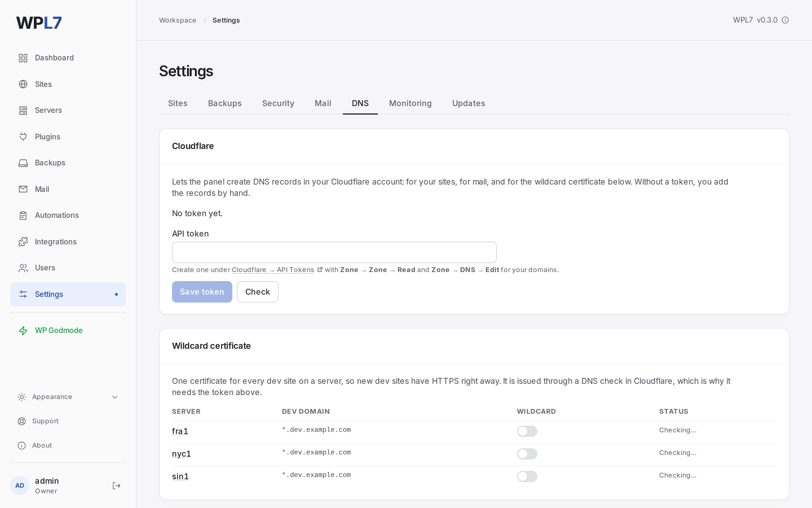The image size is (812, 508).
Task: Click the Checking... status for sin1
Action: coord(678,475)
